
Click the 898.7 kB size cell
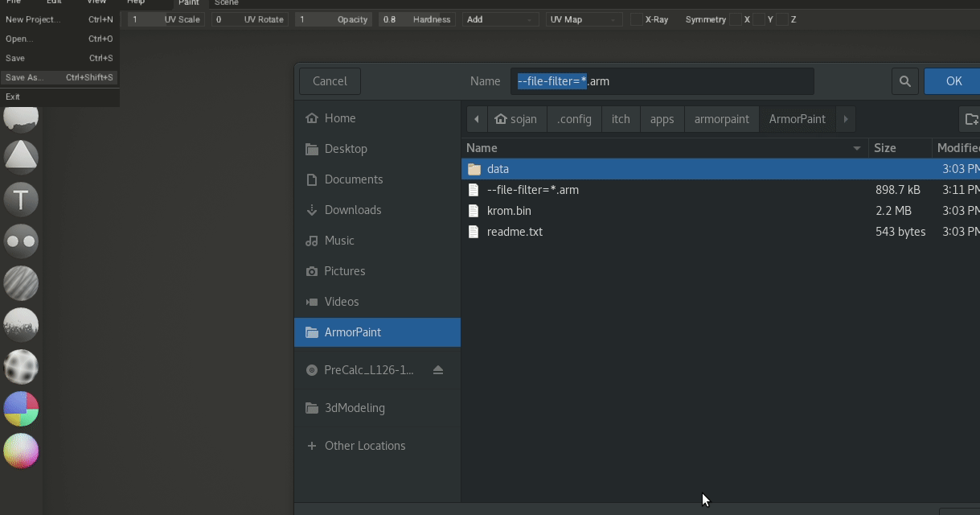pyautogui.click(x=898, y=190)
